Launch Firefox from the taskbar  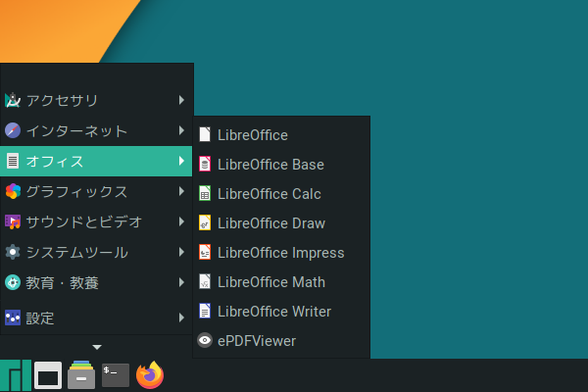150,374
